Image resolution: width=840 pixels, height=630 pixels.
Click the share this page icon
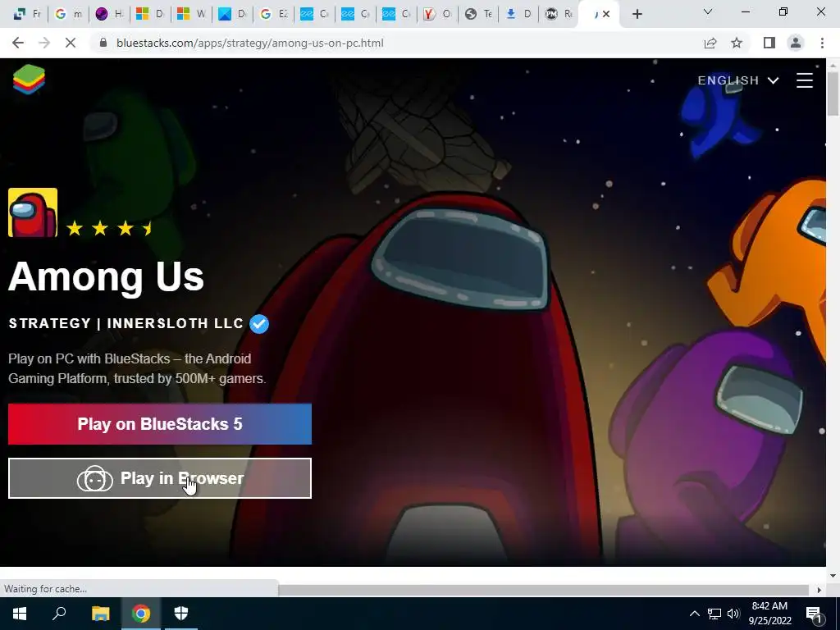click(710, 43)
